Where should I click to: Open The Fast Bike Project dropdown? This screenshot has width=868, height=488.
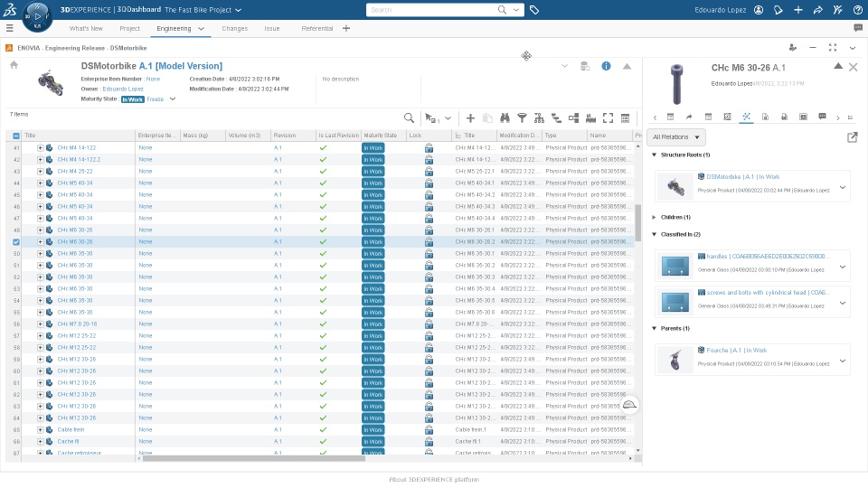pyautogui.click(x=238, y=10)
